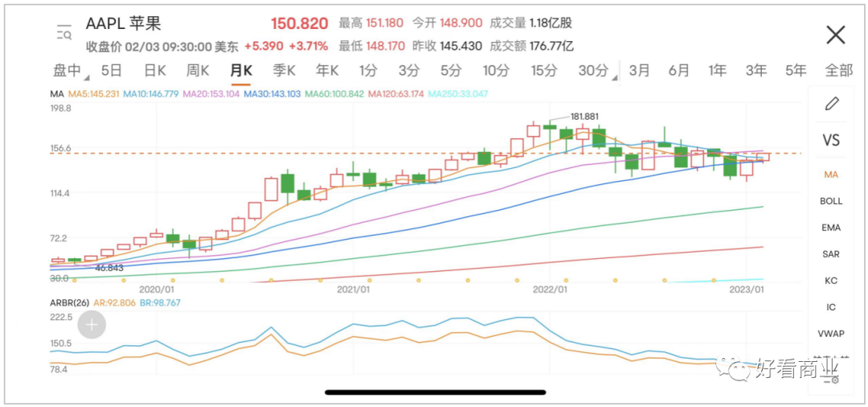Click the MA30:143.103 legend value
Viewport: 868px width, 407px height.
click(x=272, y=94)
